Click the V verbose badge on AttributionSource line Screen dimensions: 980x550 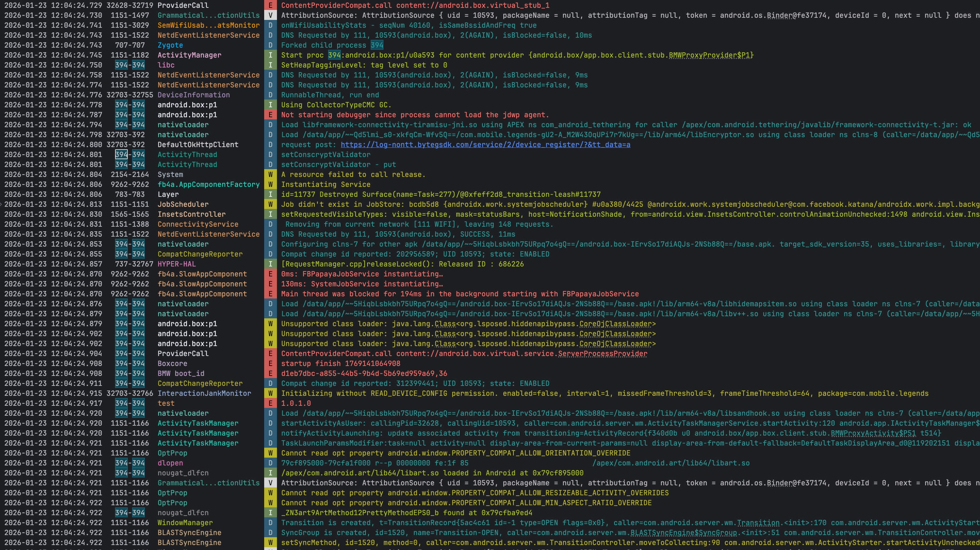(270, 15)
